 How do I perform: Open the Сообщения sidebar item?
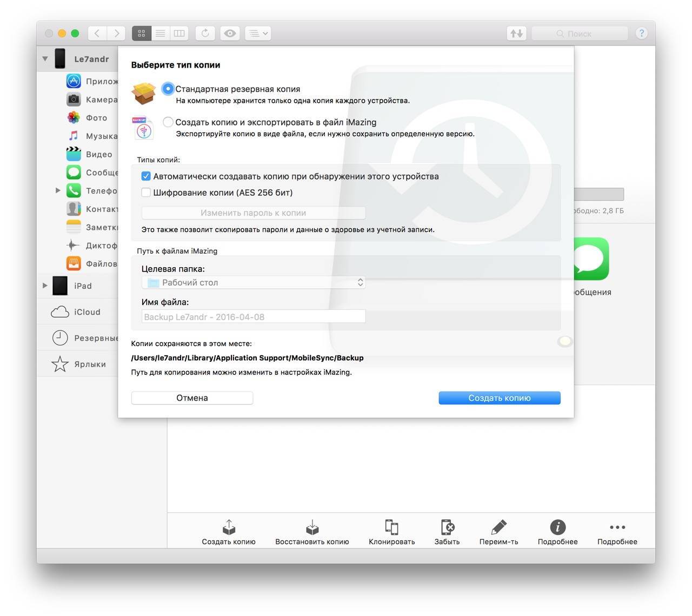click(x=91, y=173)
